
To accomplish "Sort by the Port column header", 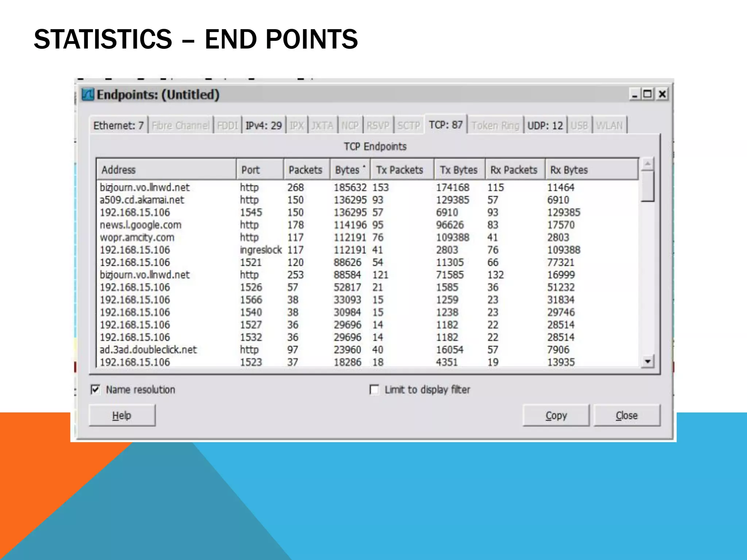I will pyautogui.click(x=260, y=170).
